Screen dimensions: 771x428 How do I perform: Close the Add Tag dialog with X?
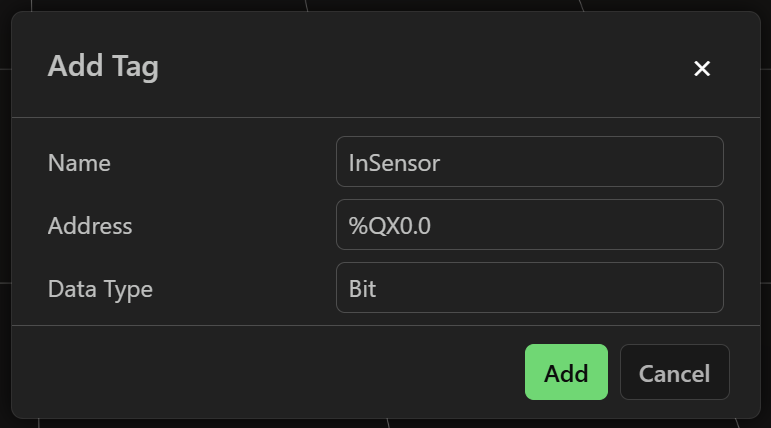pyautogui.click(x=702, y=68)
